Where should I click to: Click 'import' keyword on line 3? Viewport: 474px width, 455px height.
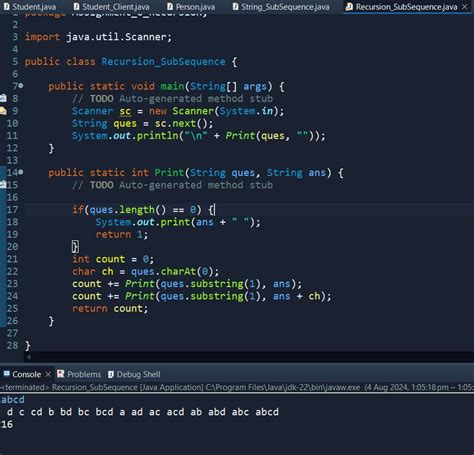[x=42, y=37]
